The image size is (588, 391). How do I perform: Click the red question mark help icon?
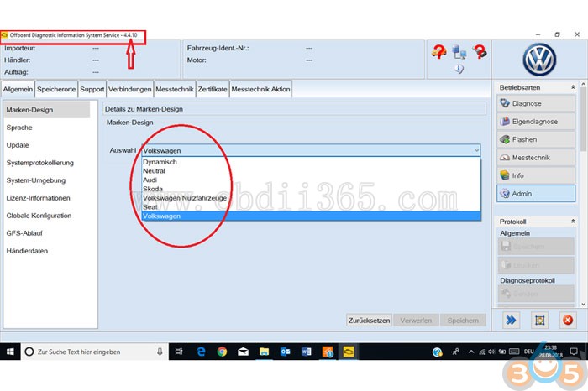tap(480, 51)
